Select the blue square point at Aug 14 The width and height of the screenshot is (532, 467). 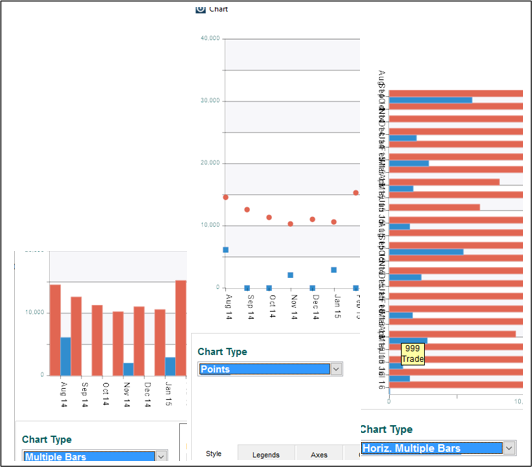point(226,250)
